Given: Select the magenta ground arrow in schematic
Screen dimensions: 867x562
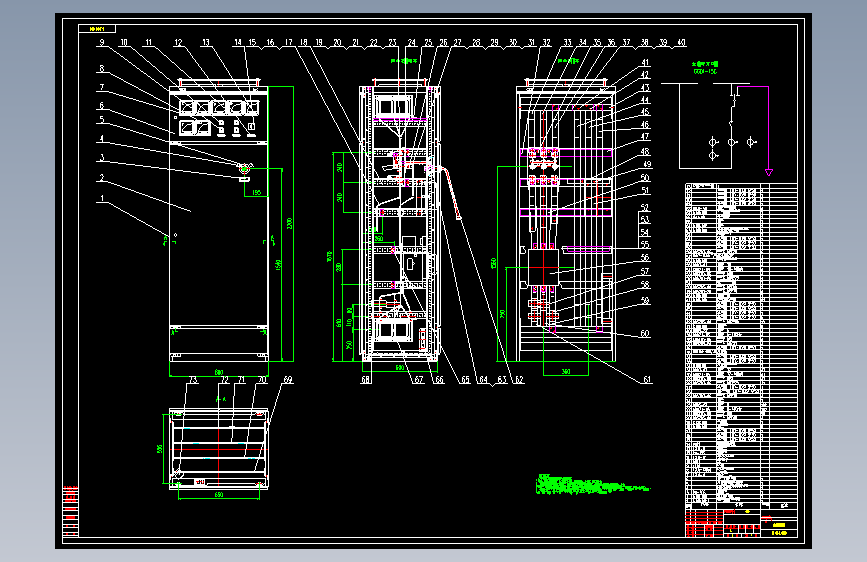Looking at the screenshot, I should pos(769,173).
